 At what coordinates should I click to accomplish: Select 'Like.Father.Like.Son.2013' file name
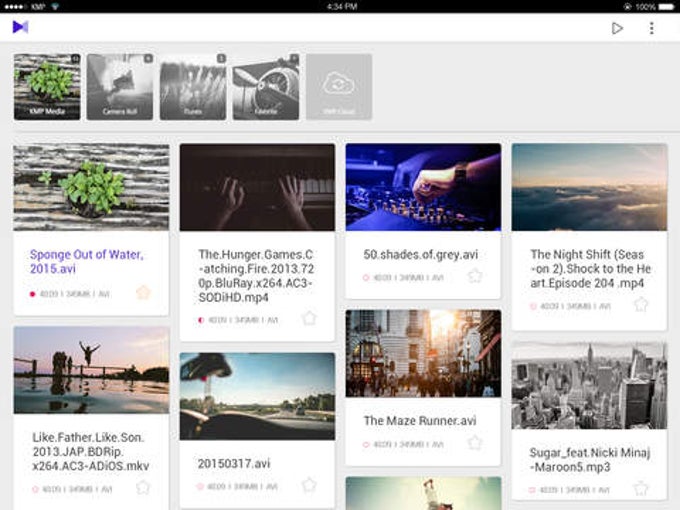pyautogui.click(x=91, y=451)
